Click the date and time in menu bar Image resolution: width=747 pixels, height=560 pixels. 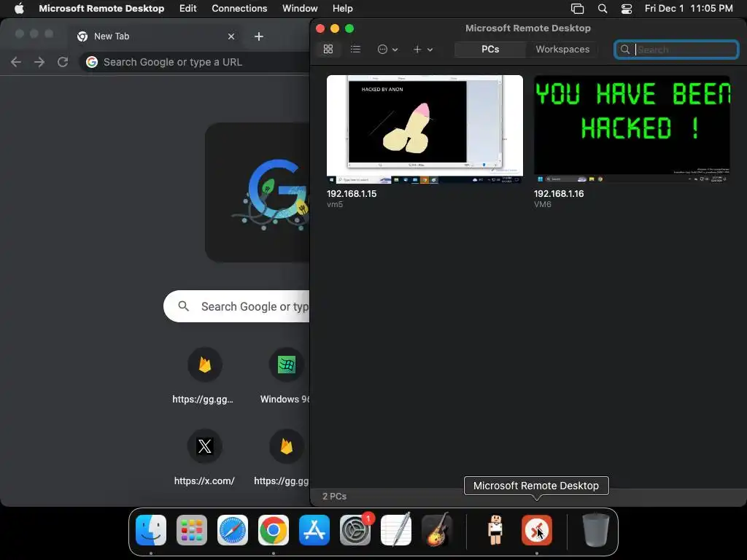coord(689,9)
